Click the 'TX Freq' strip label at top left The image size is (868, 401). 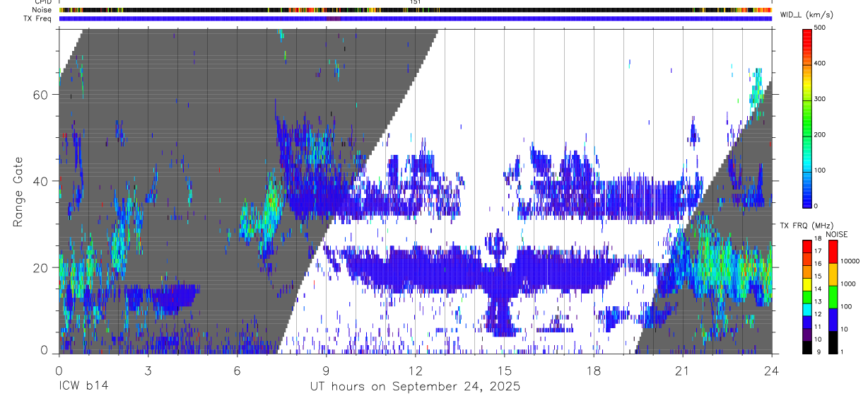point(37,18)
